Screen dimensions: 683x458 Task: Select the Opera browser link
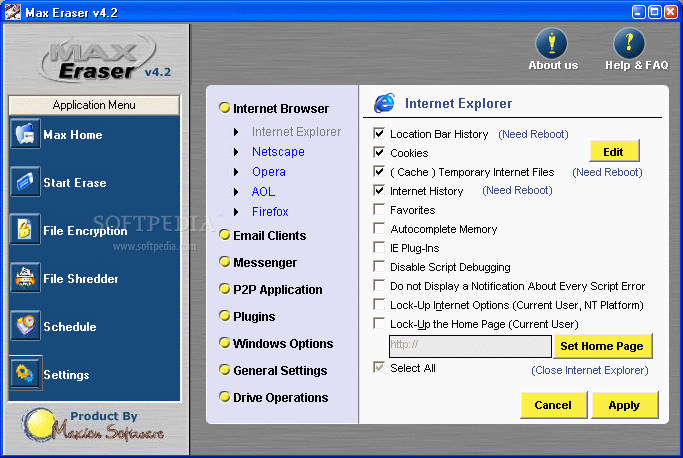point(269,172)
